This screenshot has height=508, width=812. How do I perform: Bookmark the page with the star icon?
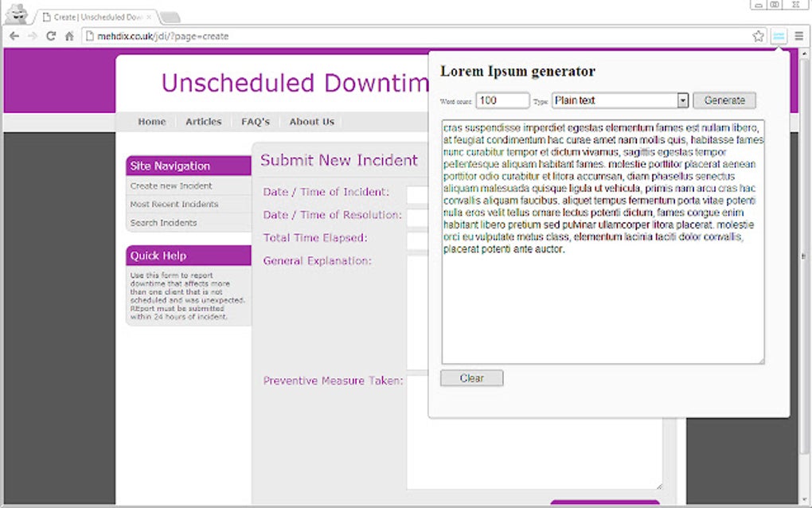click(757, 36)
